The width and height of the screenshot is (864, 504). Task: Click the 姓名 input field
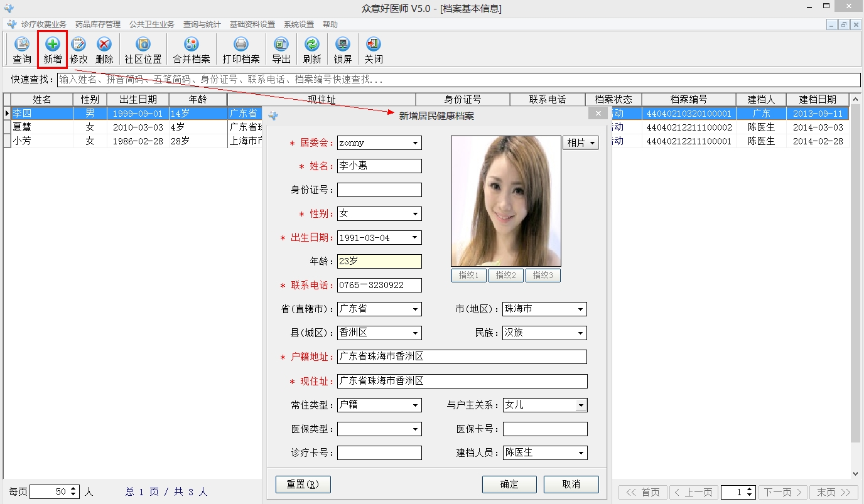pyautogui.click(x=379, y=166)
